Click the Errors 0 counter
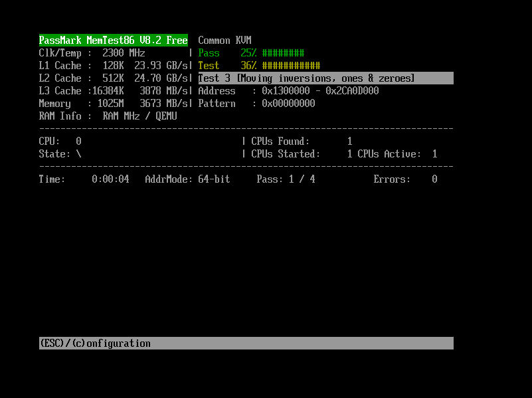 click(x=405, y=179)
